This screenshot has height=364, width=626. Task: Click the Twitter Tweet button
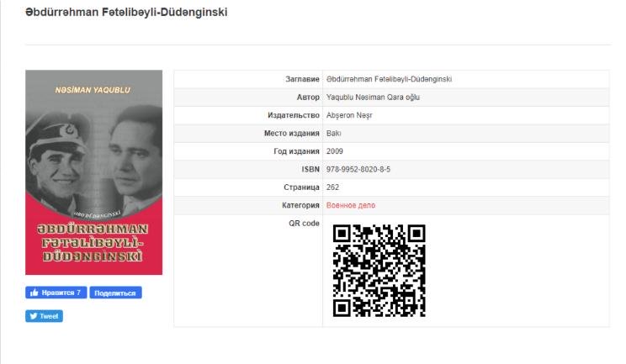click(x=44, y=316)
